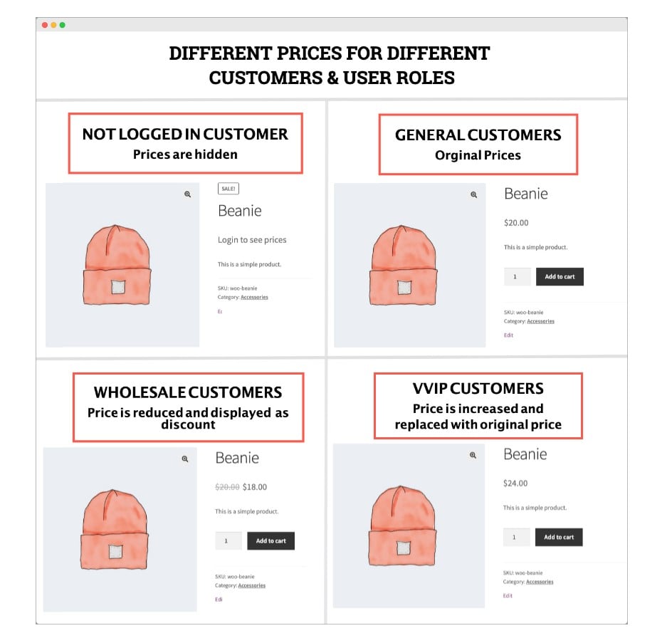Click the green window maximize dot

(x=63, y=25)
